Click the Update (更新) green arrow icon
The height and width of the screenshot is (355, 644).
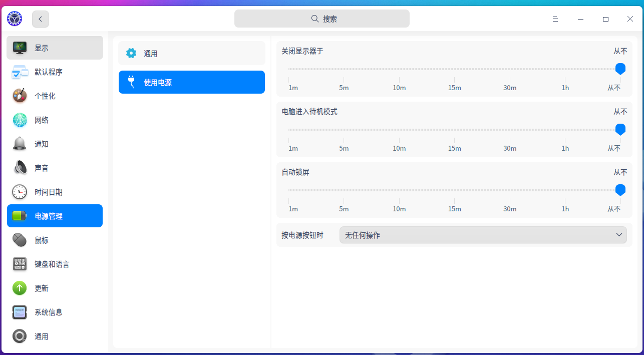(x=20, y=288)
